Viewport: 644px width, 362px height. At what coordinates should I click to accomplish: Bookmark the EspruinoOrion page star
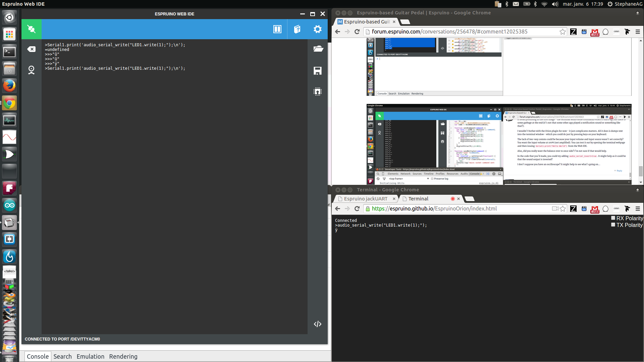pos(562,208)
